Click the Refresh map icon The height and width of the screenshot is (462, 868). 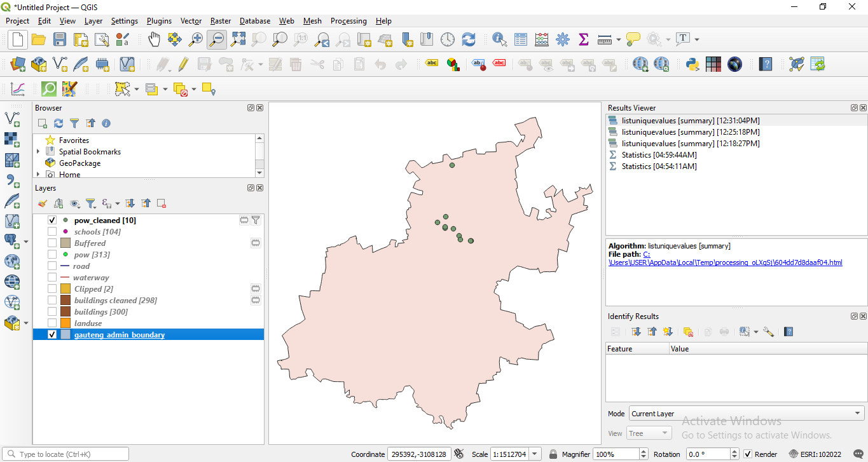(x=469, y=39)
